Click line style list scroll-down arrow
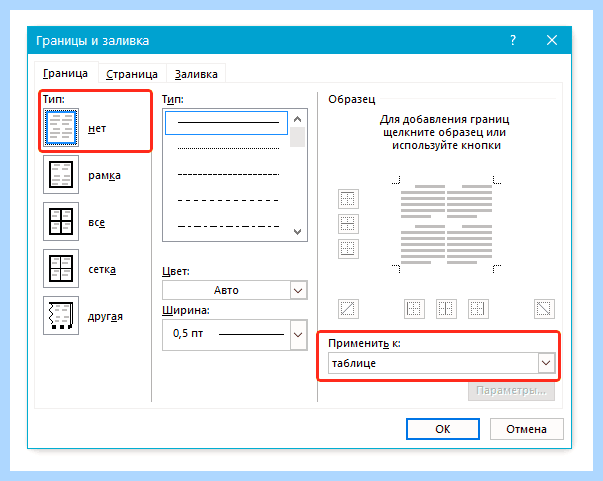The image size is (603, 481). click(297, 231)
